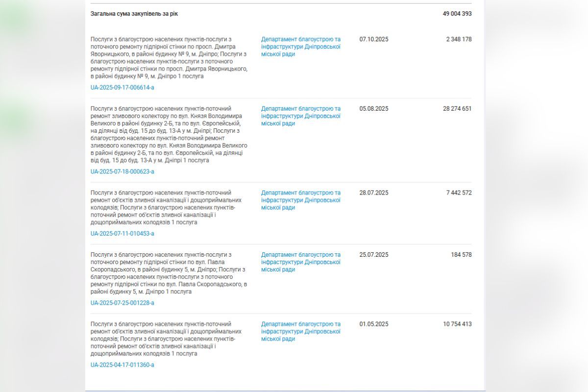Open tender link UA-2025-07-18-000623-a
This screenshot has width=588, height=392.
click(x=122, y=171)
